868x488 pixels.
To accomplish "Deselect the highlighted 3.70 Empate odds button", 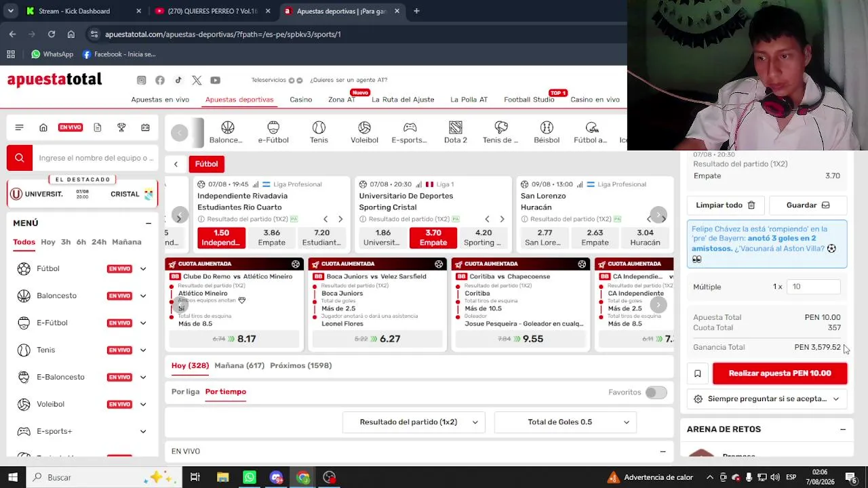I will point(433,238).
